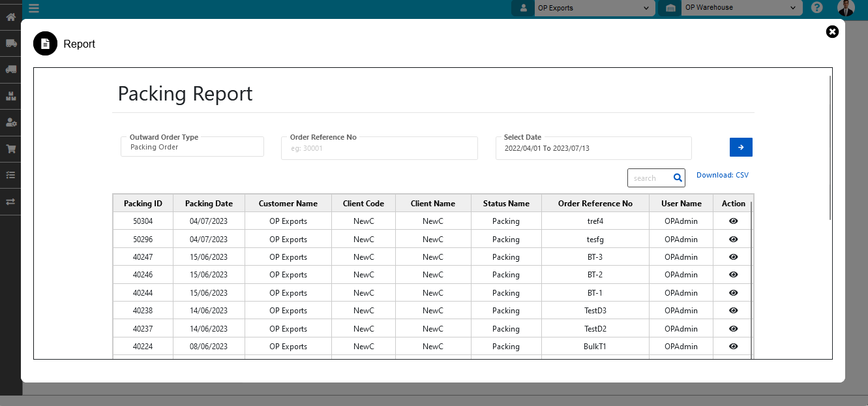Screen dimensions: 868x406
Task: View details of packing ID 50304
Action: 733,221
